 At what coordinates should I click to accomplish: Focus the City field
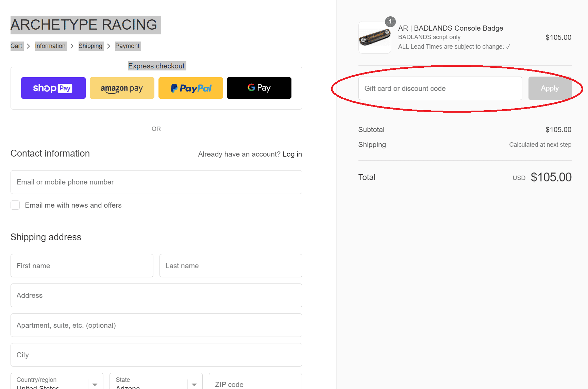point(156,355)
